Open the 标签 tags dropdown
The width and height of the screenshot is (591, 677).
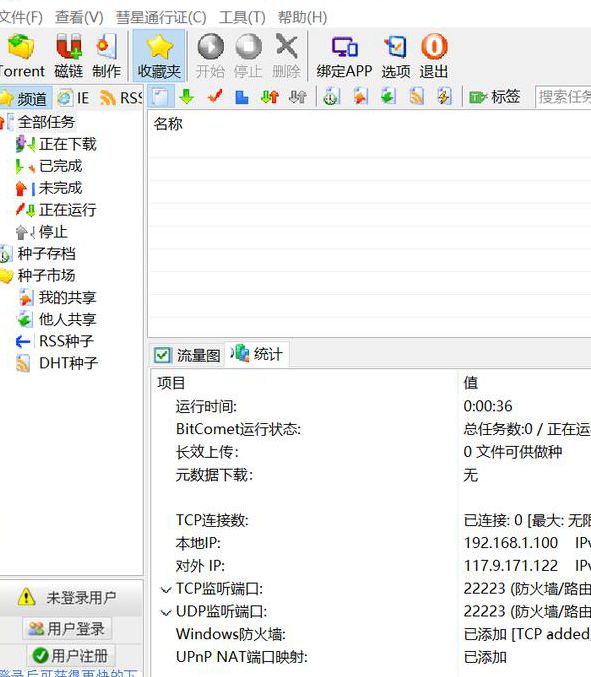click(x=495, y=97)
